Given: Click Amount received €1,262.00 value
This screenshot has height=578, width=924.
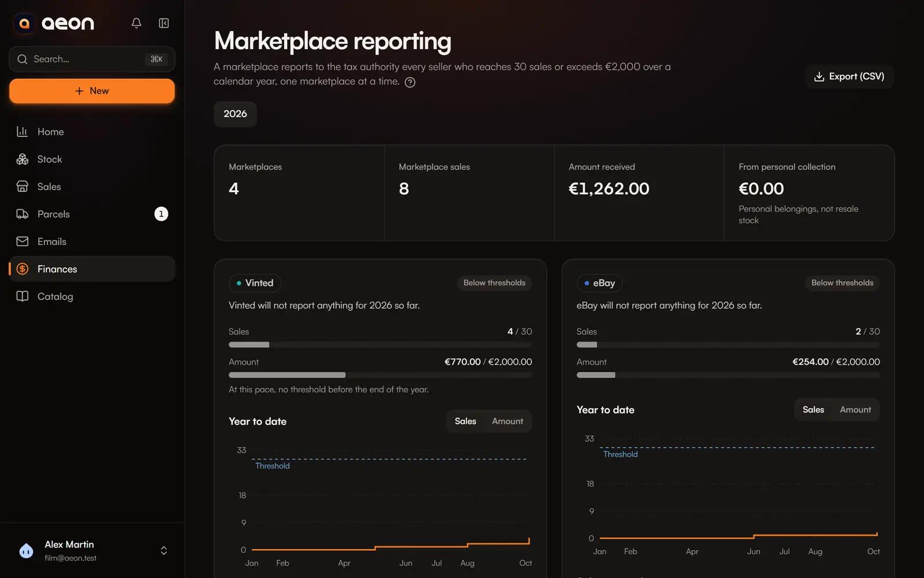Looking at the screenshot, I should tap(609, 188).
